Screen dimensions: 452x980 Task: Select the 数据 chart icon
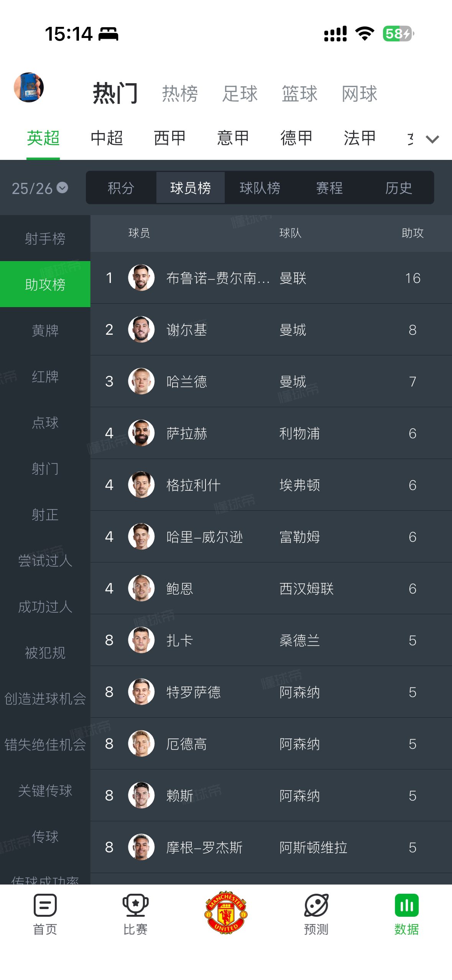pyautogui.click(x=406, y=906)
